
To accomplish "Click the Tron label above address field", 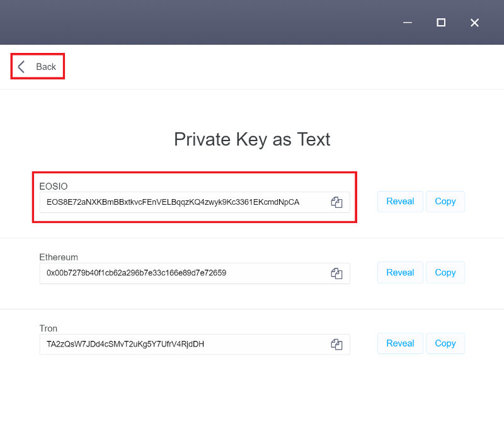I will click(x=49, y=328).
